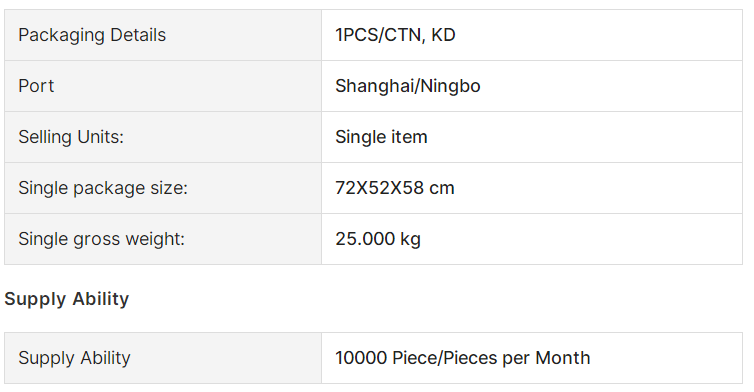
Task: Click the Selling Units label
Action: coord(71,137)
